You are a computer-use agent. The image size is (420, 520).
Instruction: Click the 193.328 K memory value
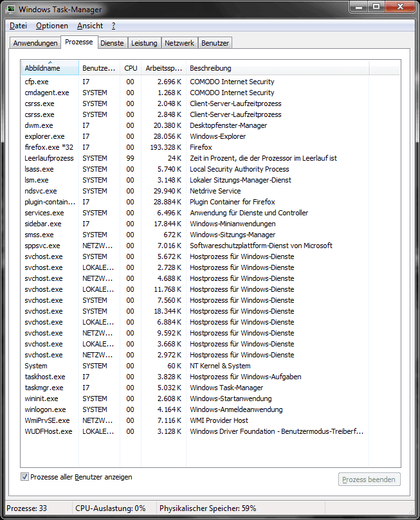click(x=165, y=147)
